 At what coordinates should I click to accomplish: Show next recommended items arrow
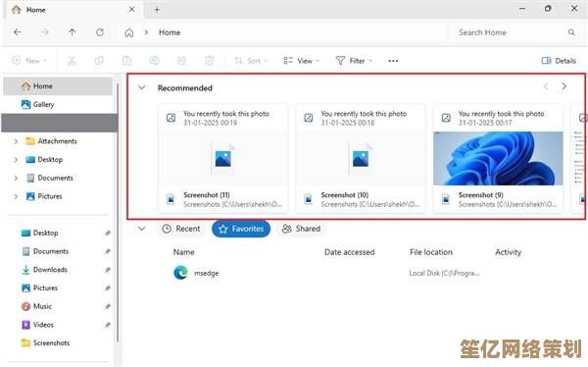click(563, 86)
